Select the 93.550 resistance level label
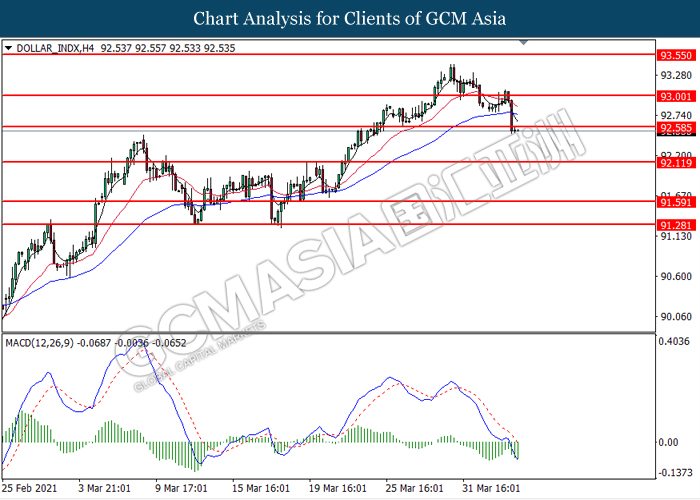Image resolution: width=700 pixels, height=500 pixels. 676,55
